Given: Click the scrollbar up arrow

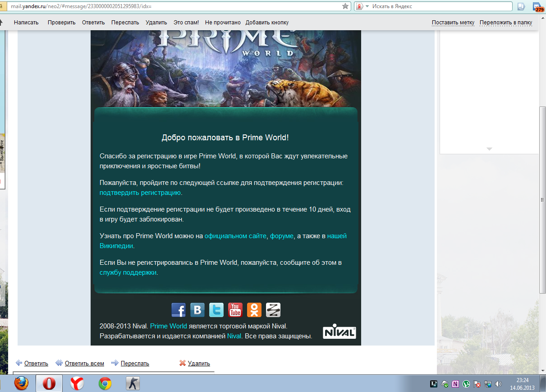Looking at the screenshot, I should 542,17.
